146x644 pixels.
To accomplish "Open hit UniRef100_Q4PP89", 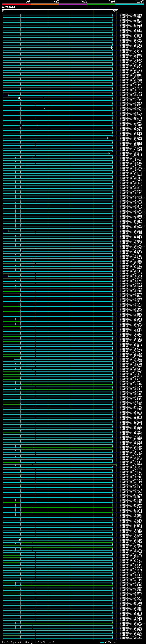I will point(131,464).
